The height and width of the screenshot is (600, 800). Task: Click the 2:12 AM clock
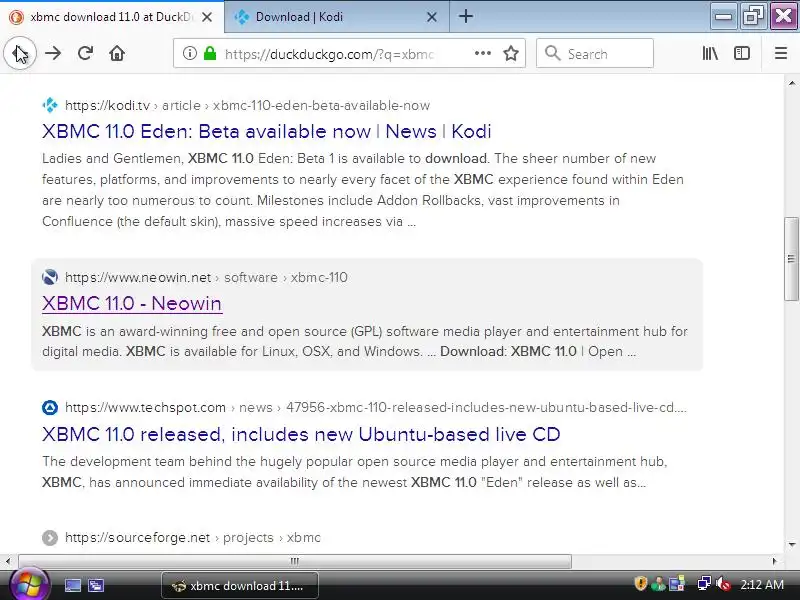(x=762, y=585)
